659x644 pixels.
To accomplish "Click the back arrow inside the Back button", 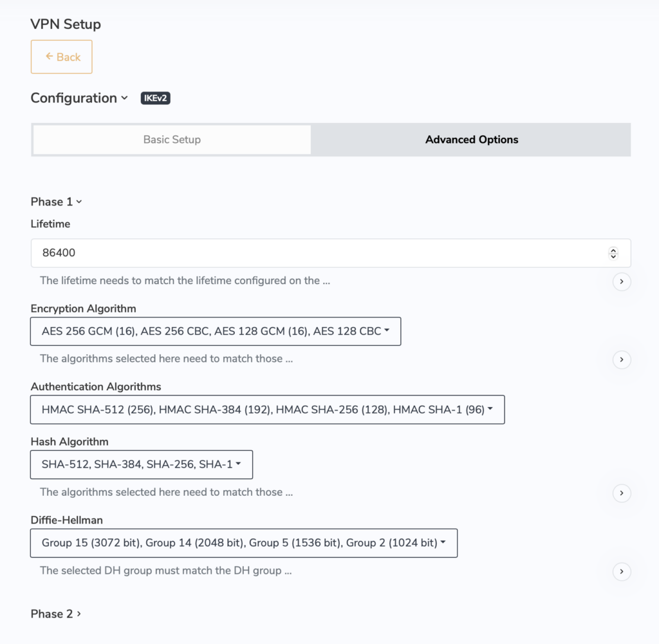I will tap(48, 57).
